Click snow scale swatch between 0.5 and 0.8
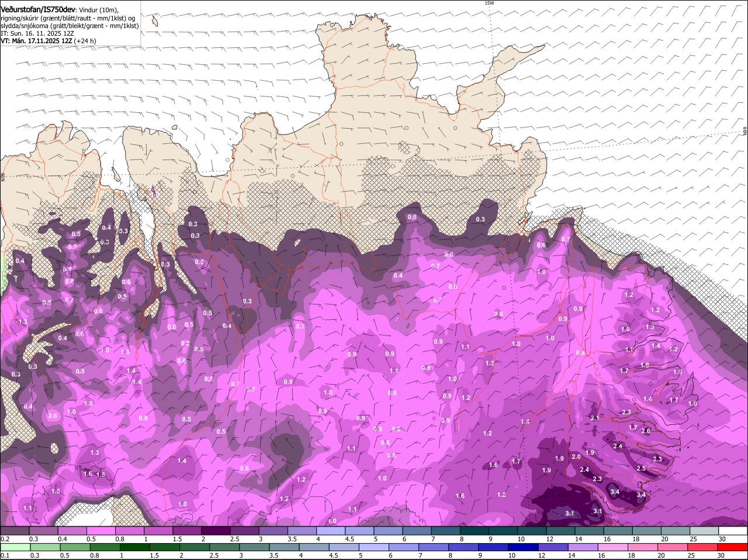The width and height of the screenshot is (748, 560). click(101, 531)
